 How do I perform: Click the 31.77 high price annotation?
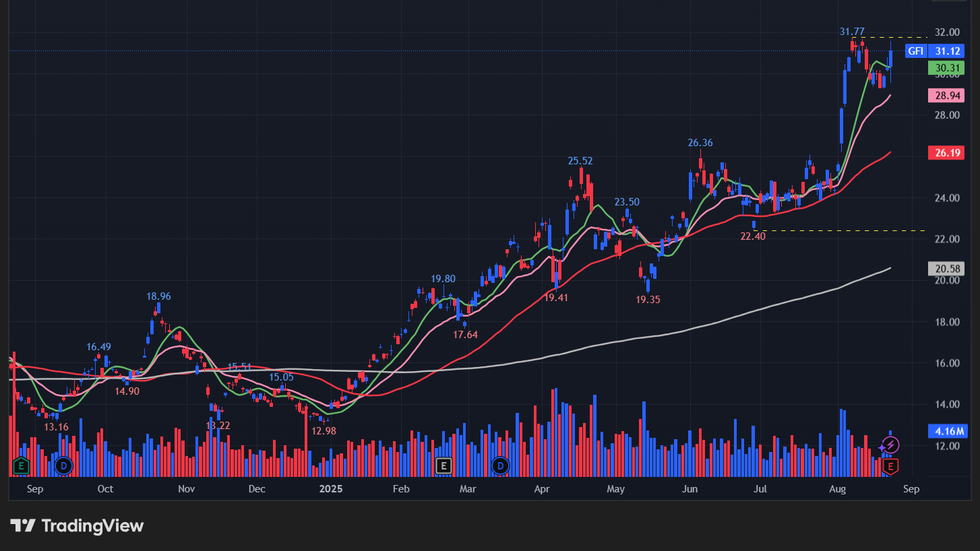pos(852,32)
